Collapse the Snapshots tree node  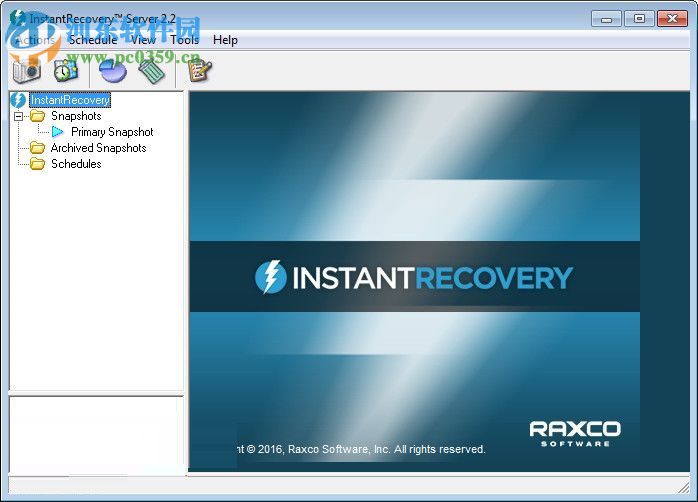point(18,117)
